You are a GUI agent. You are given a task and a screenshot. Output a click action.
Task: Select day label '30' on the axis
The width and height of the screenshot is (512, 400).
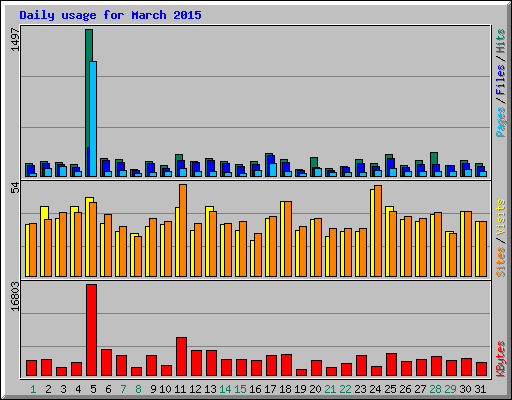point(465,389)
